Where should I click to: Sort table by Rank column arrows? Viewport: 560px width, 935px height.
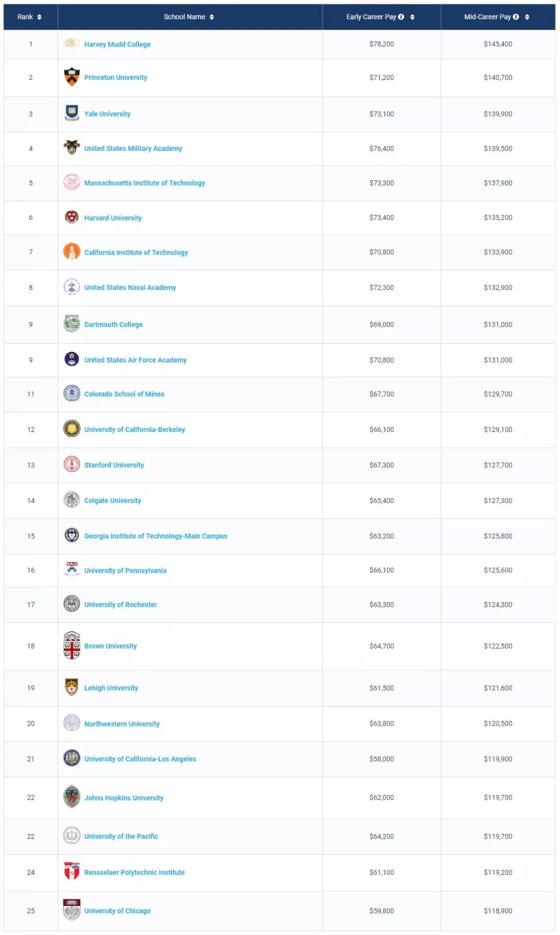click(39, 17)
